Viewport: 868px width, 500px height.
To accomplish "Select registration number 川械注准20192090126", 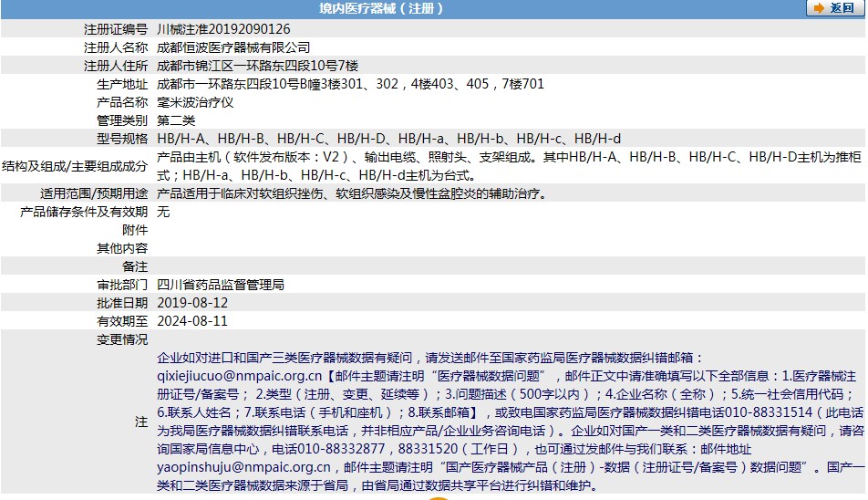I will (x=223, y=29).
